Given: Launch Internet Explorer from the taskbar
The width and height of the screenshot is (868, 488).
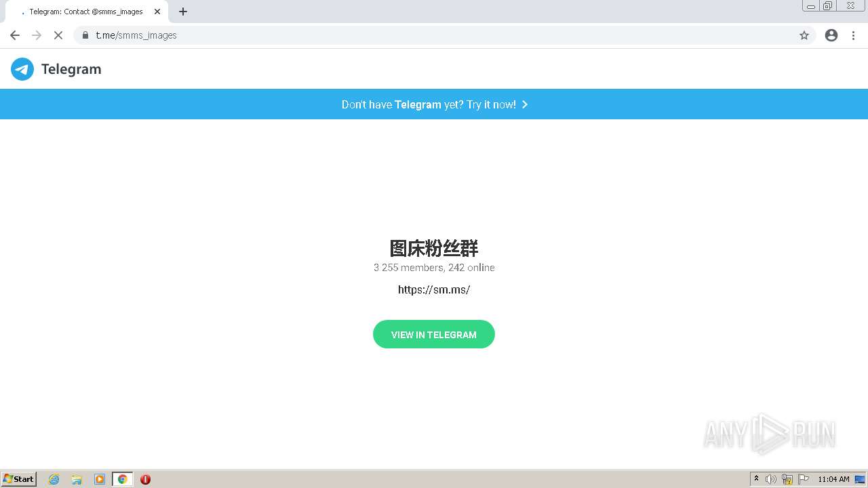Looking at the screenshot, I should point(54,479).
